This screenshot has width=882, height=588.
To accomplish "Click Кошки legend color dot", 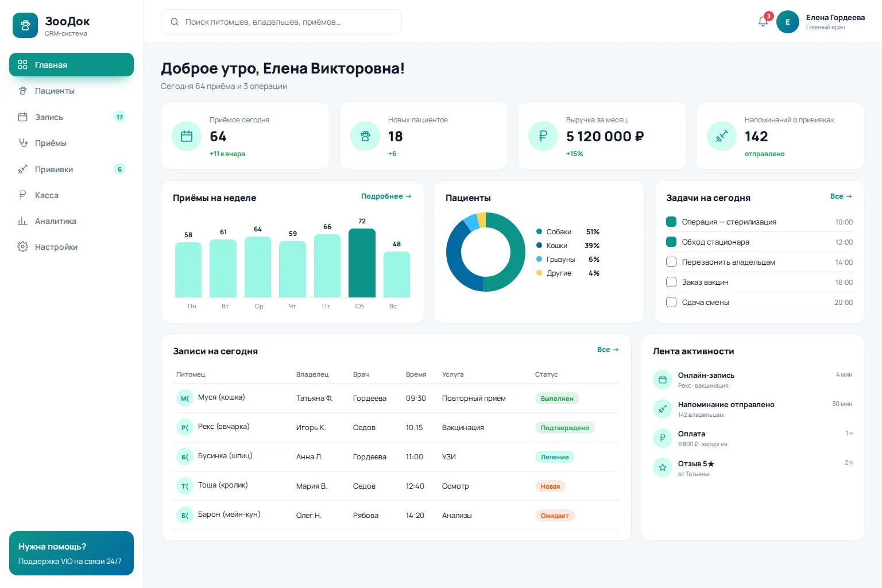I will [539, 246].
